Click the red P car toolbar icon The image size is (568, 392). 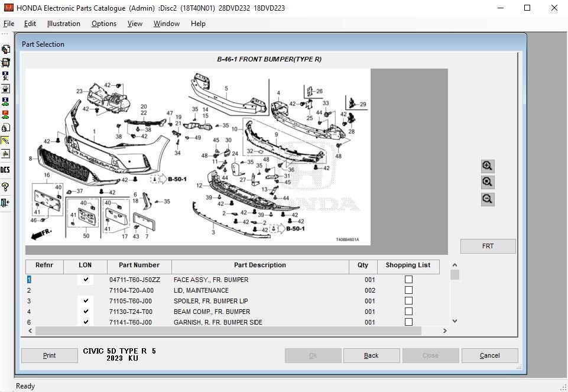tap(5, 114)
